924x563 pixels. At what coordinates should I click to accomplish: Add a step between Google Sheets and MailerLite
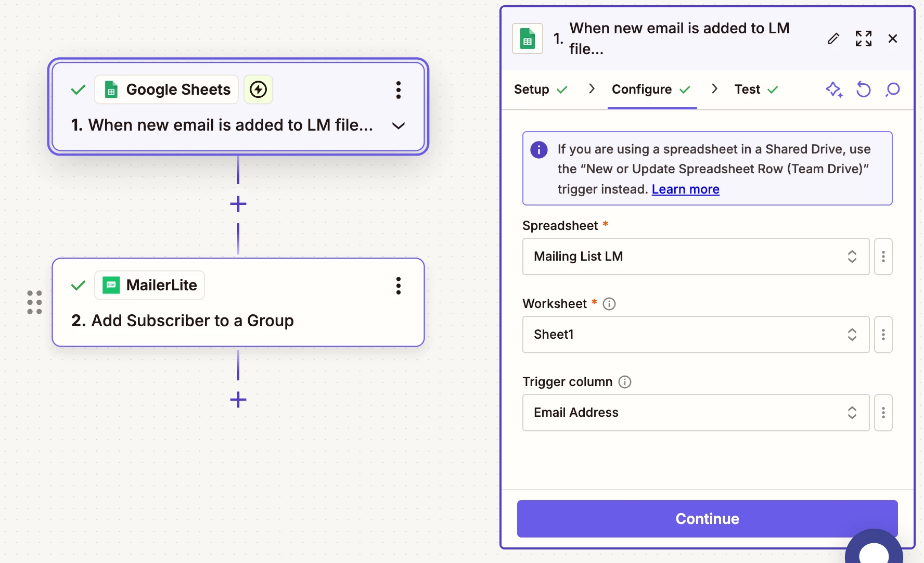[x=238, y=204]
